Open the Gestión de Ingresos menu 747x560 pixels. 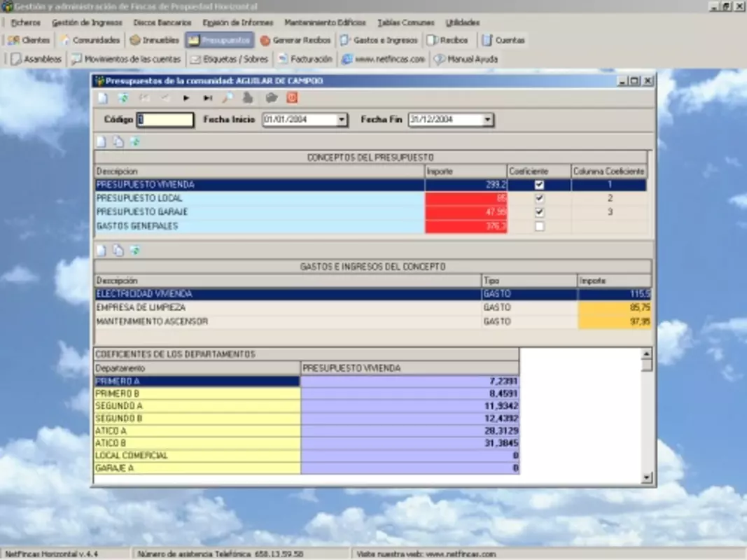pyautogui.click(x=87, y=22)
